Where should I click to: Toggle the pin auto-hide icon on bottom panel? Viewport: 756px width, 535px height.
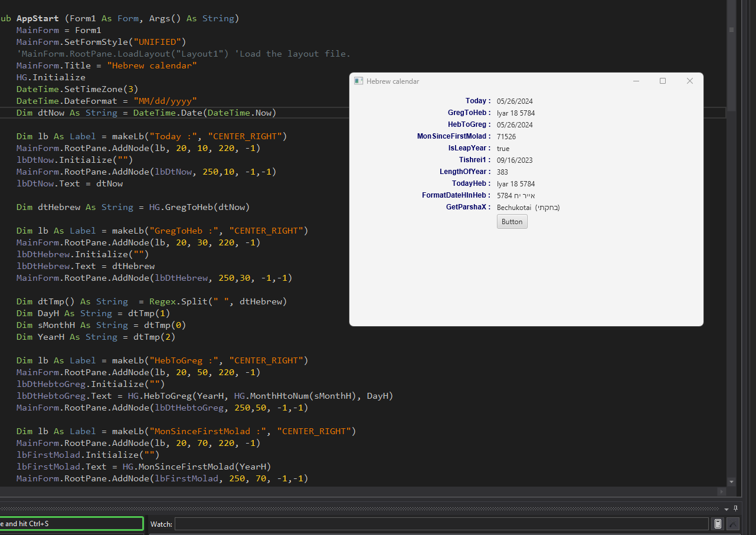(x=735, y=508)
